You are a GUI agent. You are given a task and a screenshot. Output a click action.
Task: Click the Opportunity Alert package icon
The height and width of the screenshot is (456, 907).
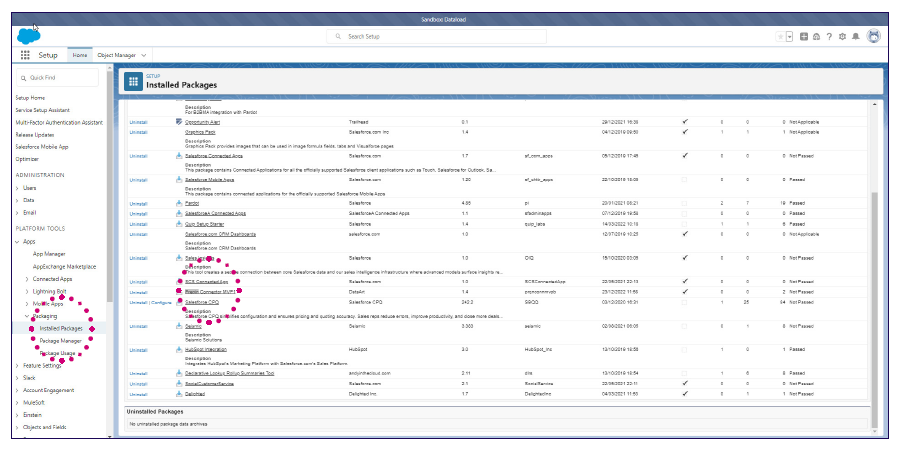(x=179, y=122)
